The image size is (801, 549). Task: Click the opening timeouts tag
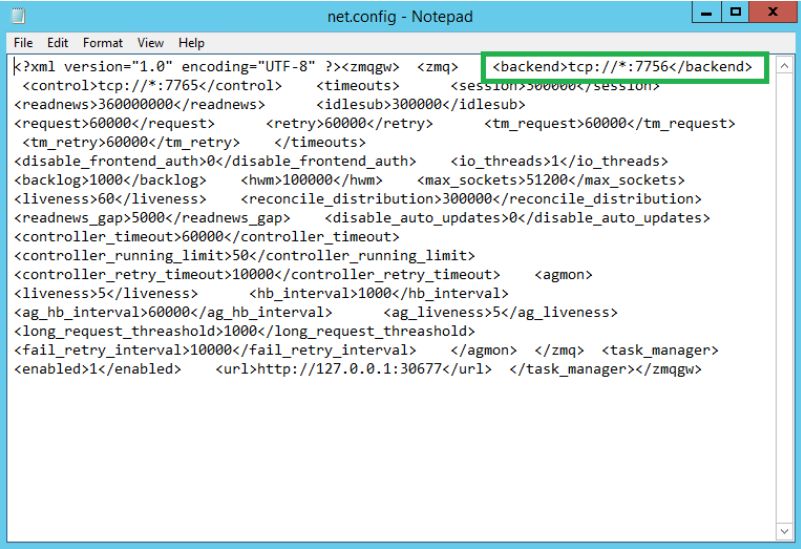coord(358,86)
